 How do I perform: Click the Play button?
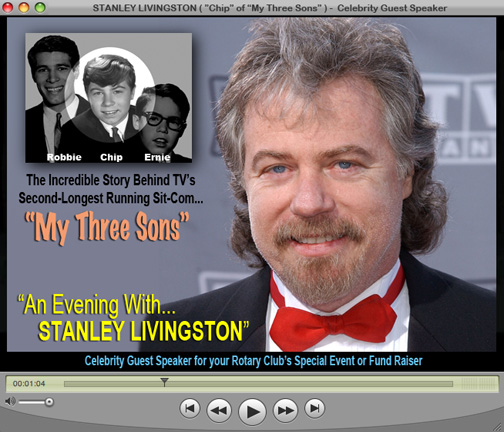(252, 411)
